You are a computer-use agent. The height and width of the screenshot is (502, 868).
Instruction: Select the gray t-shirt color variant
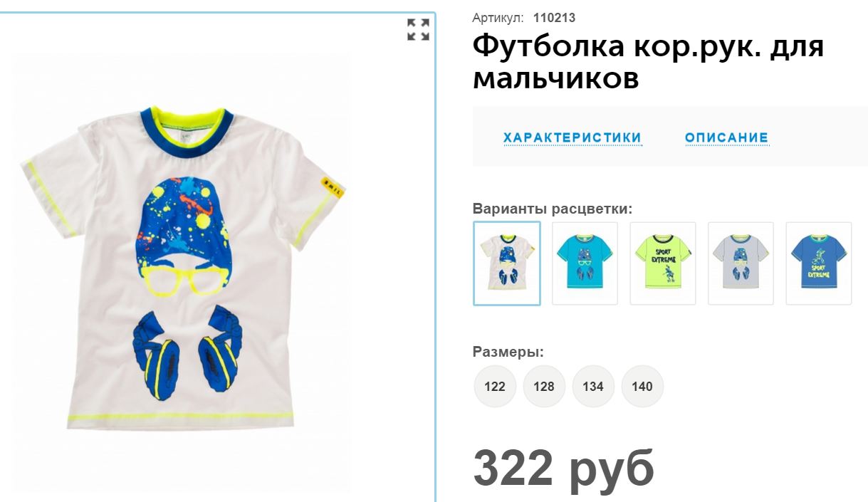[741, 263]
